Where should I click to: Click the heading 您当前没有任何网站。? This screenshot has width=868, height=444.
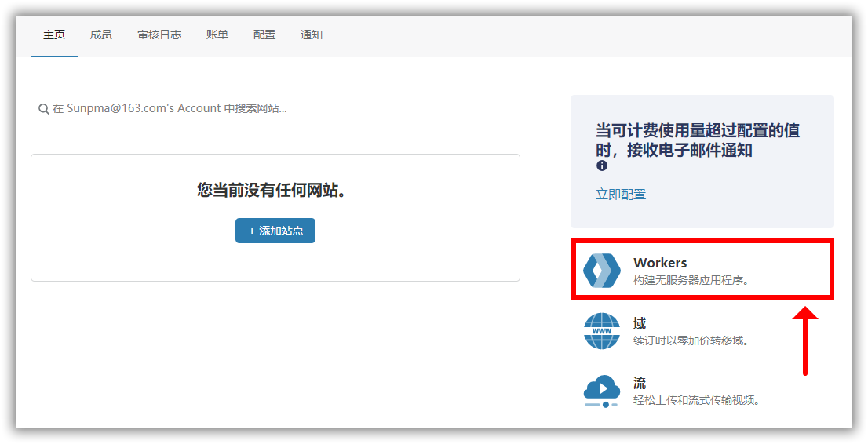(x=272, y=190)
